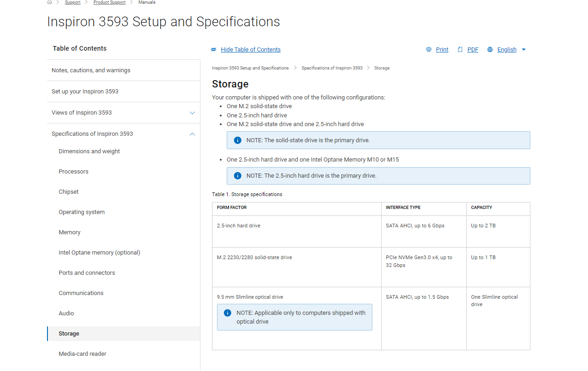Open Intel Optane memory (optional)
588x371 pixels.
click(100, 253)
